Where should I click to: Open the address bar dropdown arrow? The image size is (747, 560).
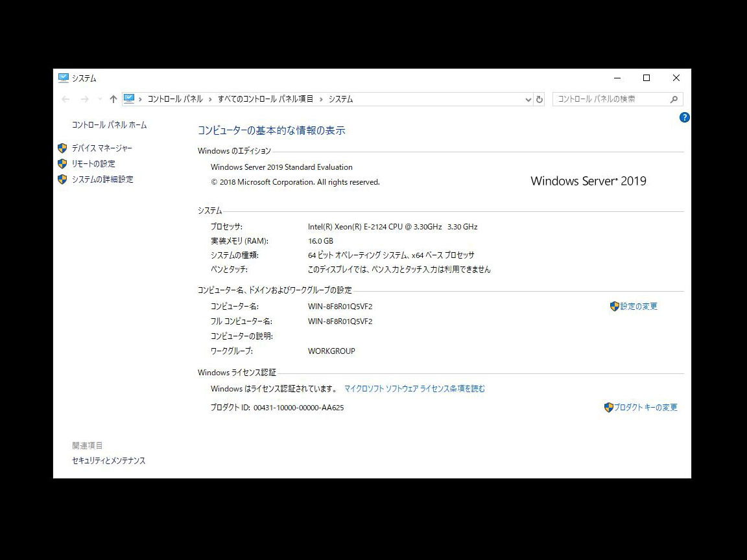point(528,99)
